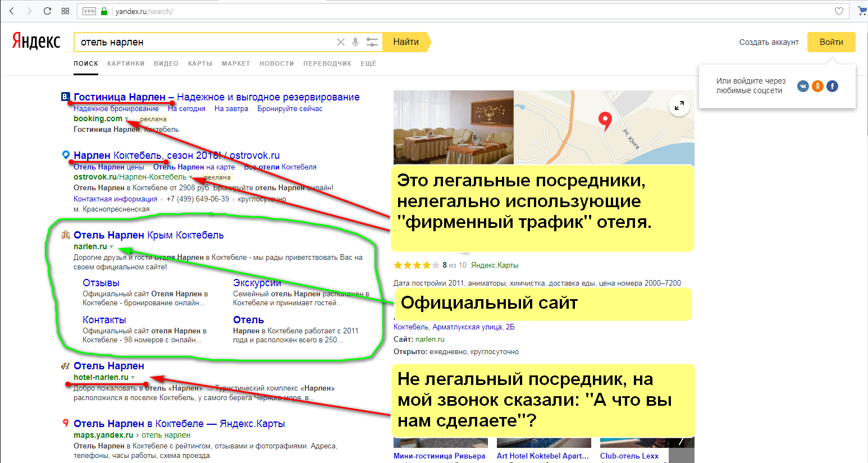
Task: Open the НОВОСТИ tab
Action: (277, 63)
